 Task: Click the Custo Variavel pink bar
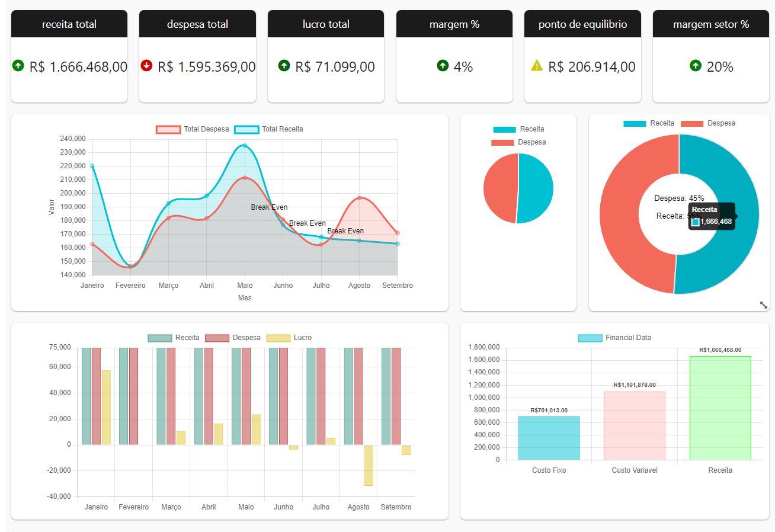tap(635, 425)
